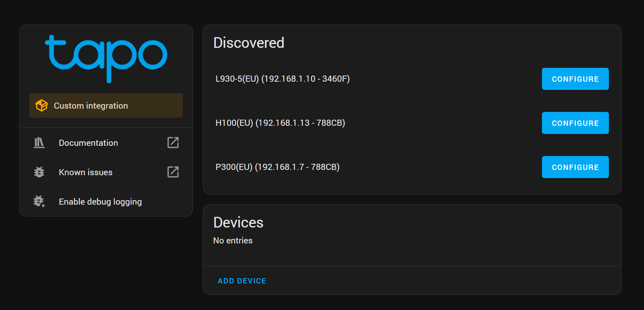The height and width of the screenshot is (310, 644).
Task: Open the Known issues link
Action: click(106, 172)
